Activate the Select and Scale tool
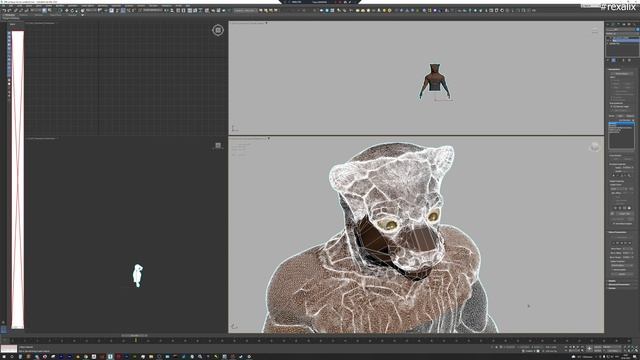 (77, 10)
